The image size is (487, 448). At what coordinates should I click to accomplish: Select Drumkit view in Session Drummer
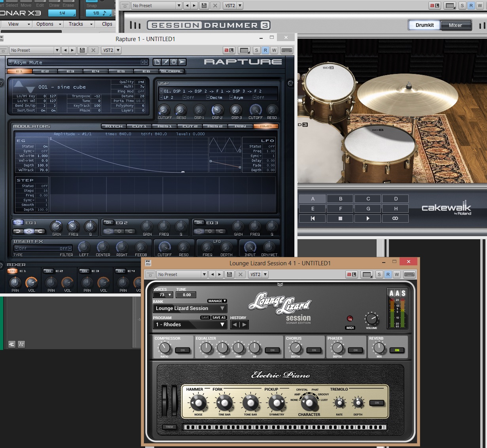point(424,25)
